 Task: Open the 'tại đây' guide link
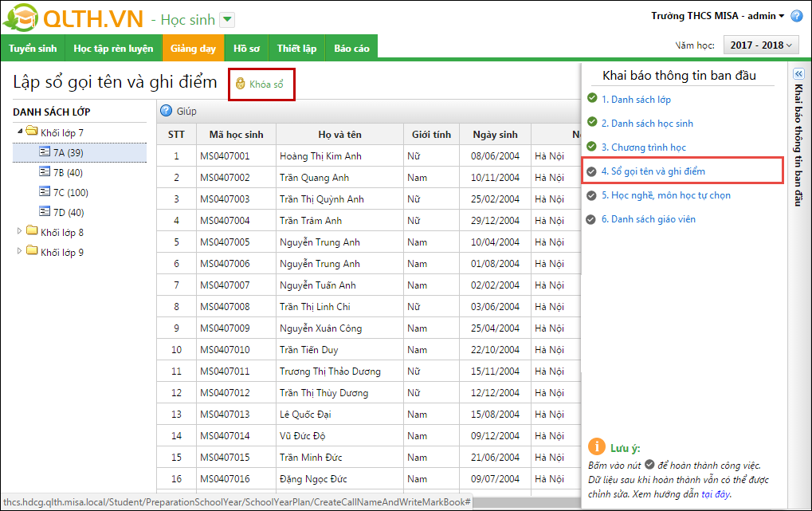click(716, 494)
